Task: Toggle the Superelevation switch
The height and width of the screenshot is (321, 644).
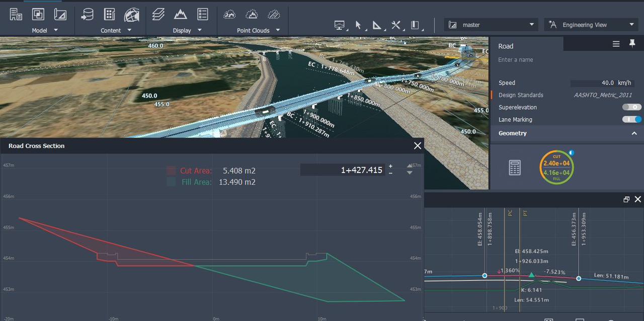Action: tap(631, 107)
